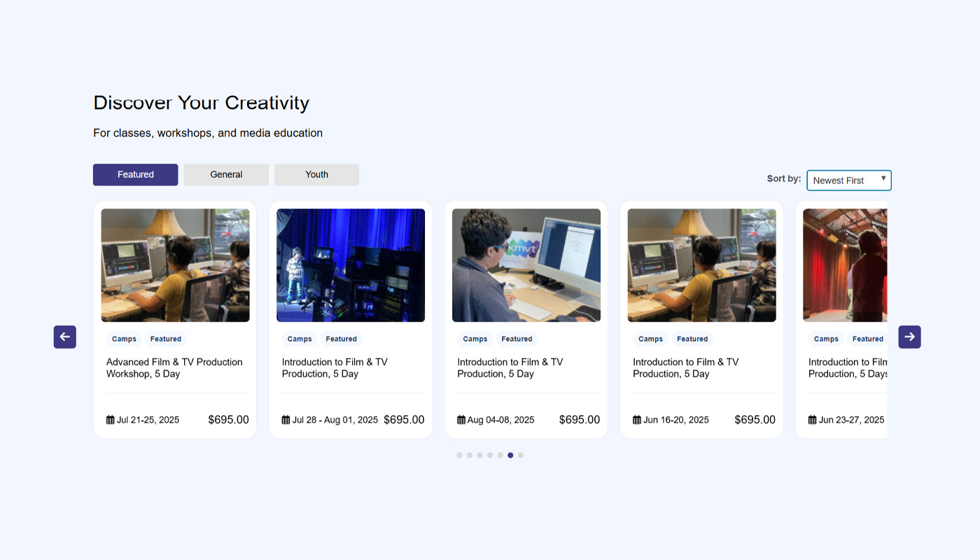980x560 pixels.
Task: Click the date text Aug 04-08, 2025
Action: click(500, 420)
